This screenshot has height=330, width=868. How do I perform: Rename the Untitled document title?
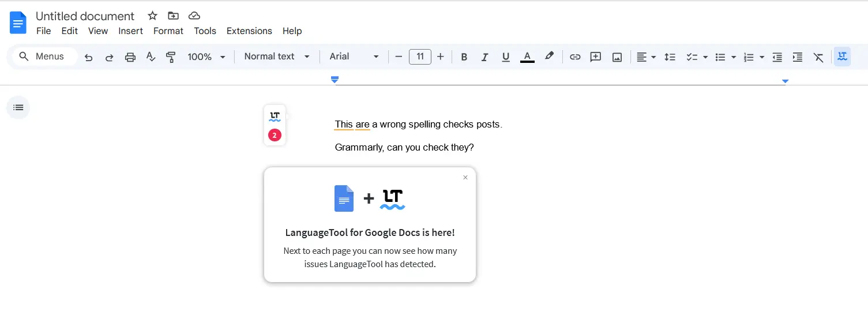coord(85,16)
